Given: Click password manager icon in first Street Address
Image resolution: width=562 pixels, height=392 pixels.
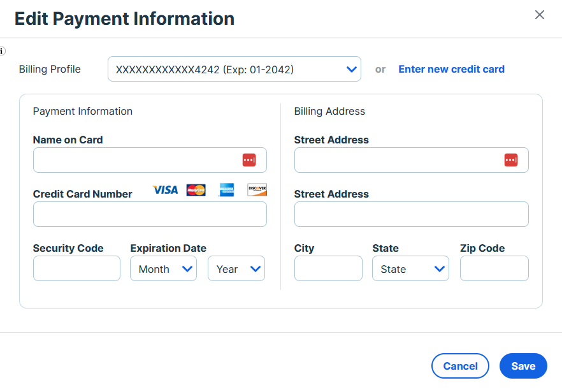Looking at the screenshot, I should tap(511, 160).
